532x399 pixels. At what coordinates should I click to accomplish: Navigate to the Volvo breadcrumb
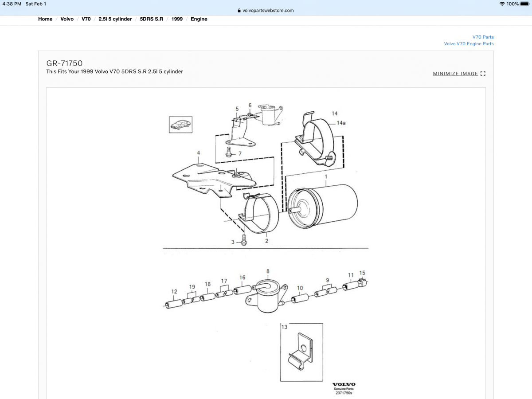(x=67, y=19)
